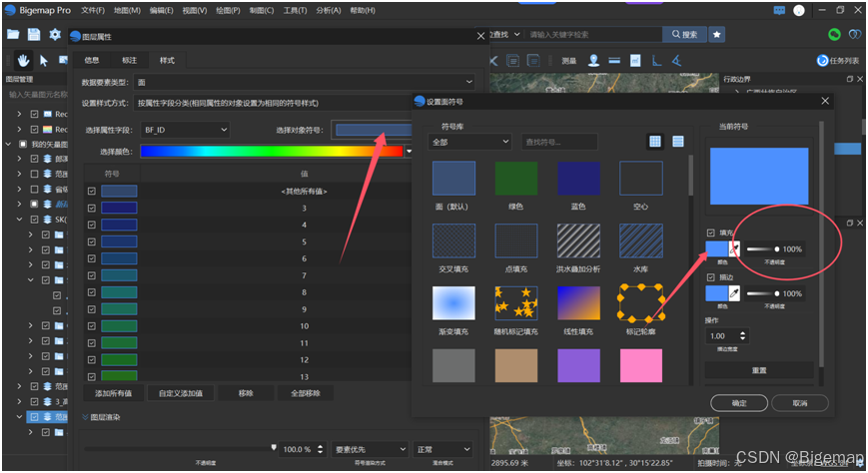Click the 重置 reset button
The width and height of the screenshot is (868, 473).
point(759,370)
